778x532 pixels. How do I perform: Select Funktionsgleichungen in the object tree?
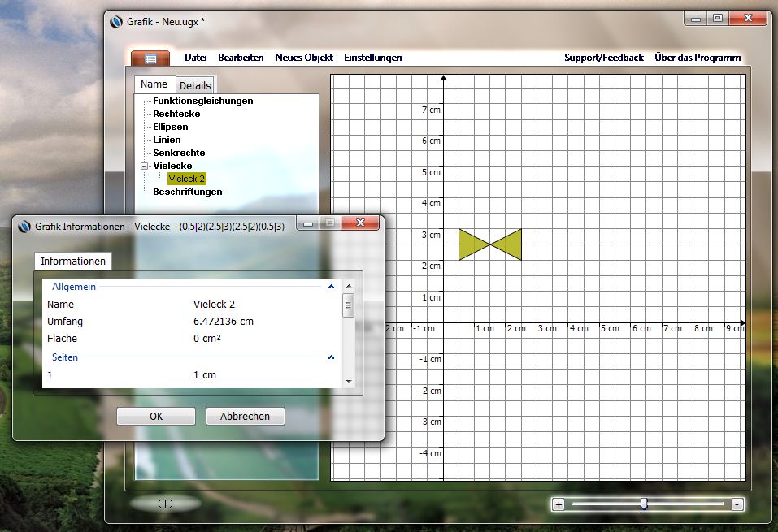click(x=202, y=101)
